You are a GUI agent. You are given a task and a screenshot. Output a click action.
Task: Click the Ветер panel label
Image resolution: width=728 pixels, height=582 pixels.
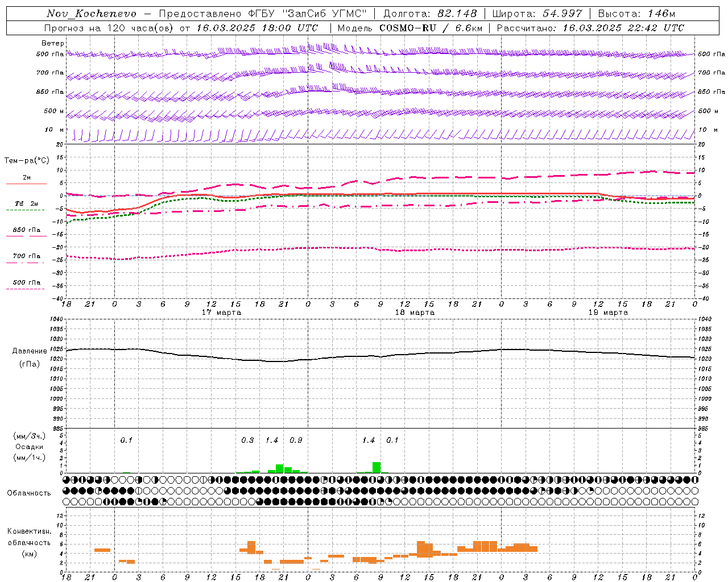[53, 43]
